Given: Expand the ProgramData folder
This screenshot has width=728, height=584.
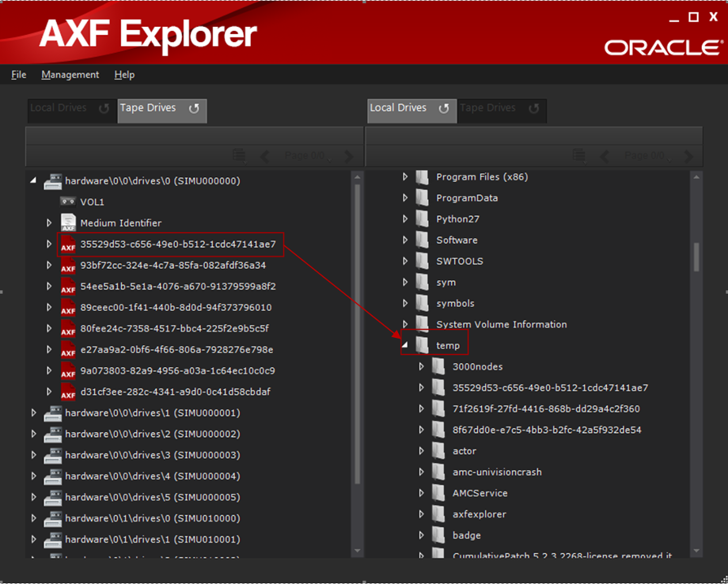Looking at the screenshot, I should coord(405,198).
